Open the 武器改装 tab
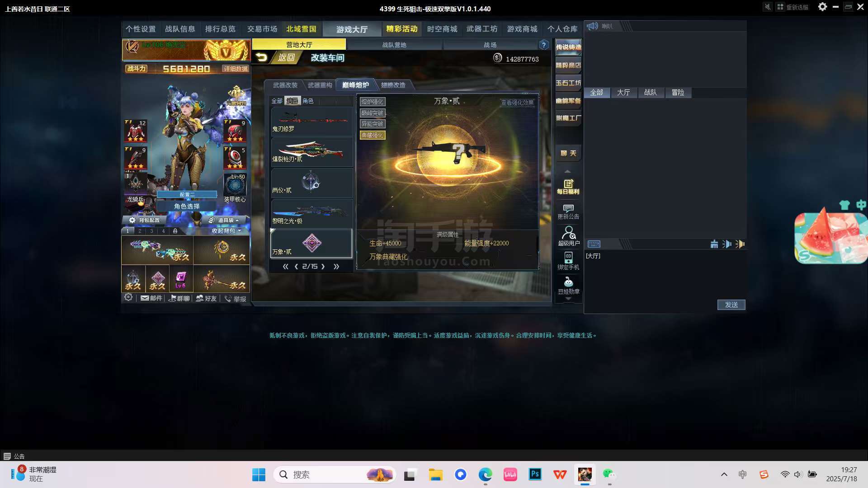The height and width of the screenshot is (488, 868). pos(285,85)
